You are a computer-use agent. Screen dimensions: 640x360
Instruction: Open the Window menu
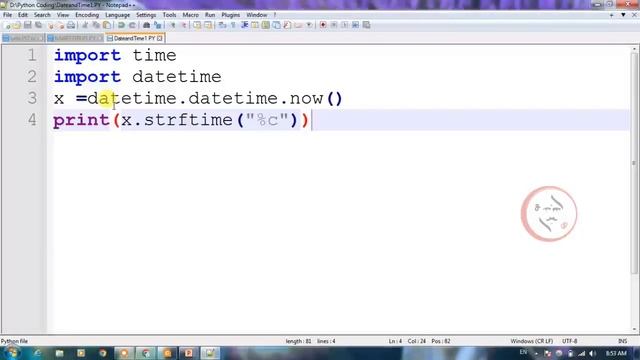[256, 15]
